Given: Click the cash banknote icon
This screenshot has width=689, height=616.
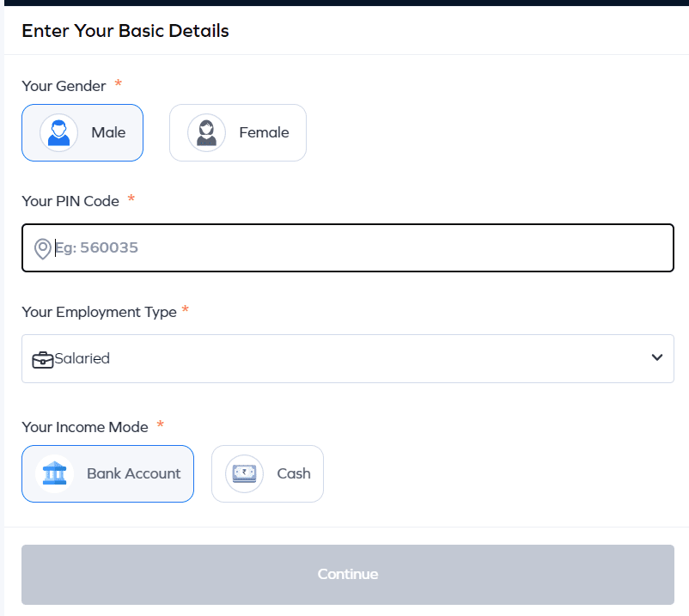Looking at the screenshot, I should coord(244,473).
